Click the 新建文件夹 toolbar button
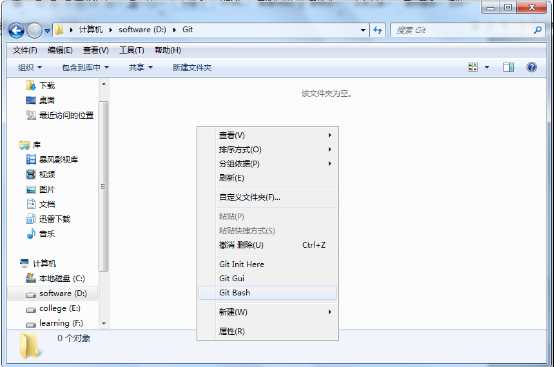 [x=192, y=67]
